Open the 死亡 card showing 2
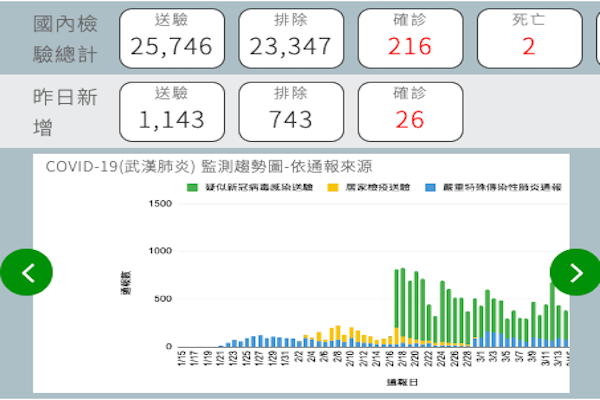The height and width of the screenshot is (400, 600). 528,37
